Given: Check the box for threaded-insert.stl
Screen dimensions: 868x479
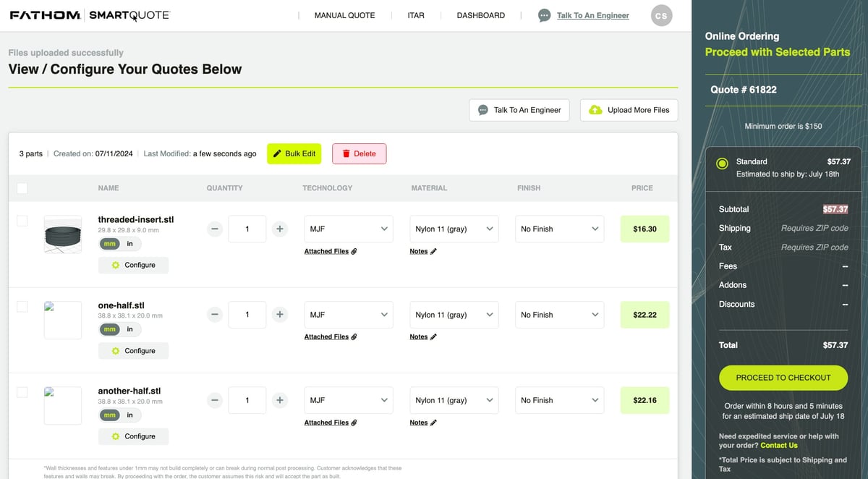Looking at the screenshot, I should tap(22, 221).
